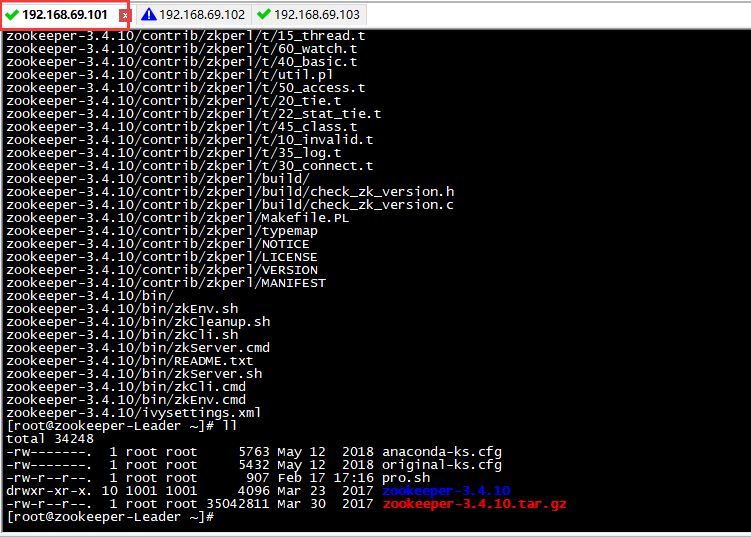Click the zkperl/build/ directory line
The height and width of the screenshot is (537, 751).
click(x=158, y=179)
